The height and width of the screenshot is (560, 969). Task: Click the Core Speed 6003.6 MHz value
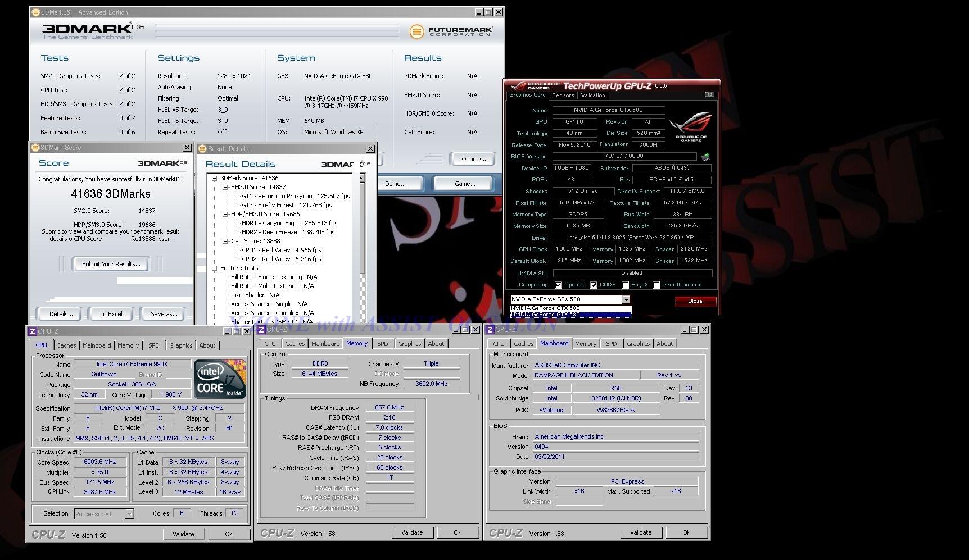100,462
